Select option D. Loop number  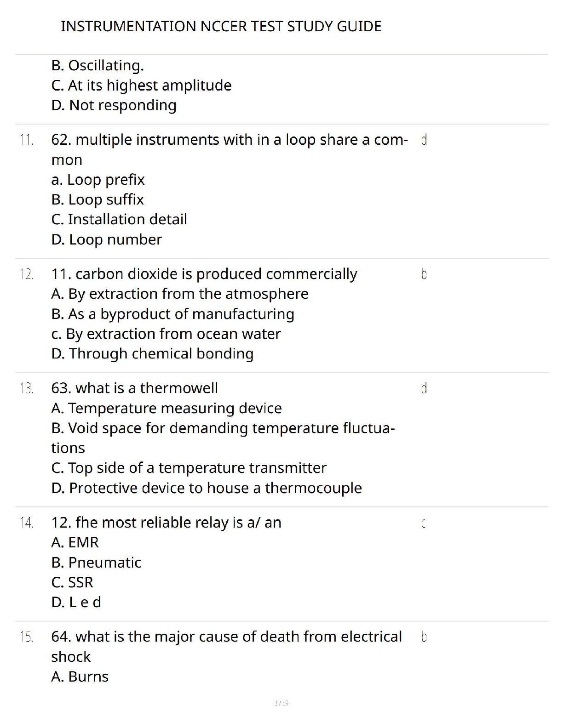point(107,239)
